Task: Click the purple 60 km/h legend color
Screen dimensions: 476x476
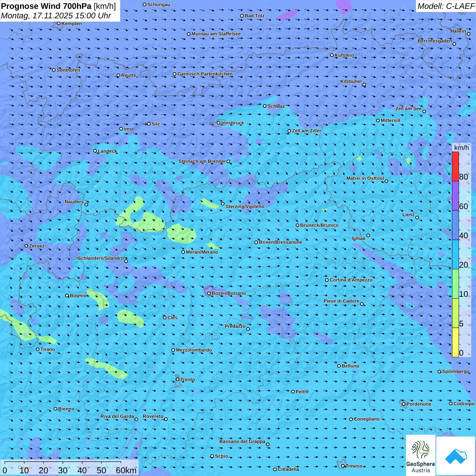Action: [455, 196]
